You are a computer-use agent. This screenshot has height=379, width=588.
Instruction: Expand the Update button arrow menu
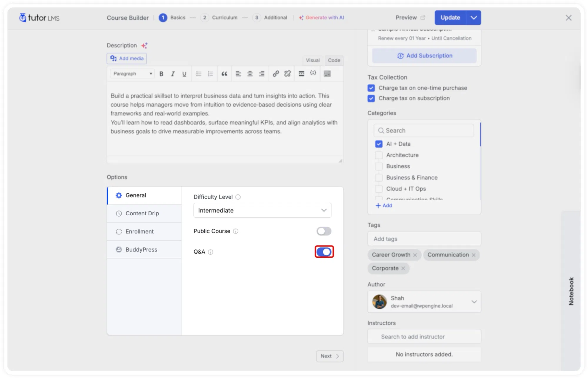point(474,18)
